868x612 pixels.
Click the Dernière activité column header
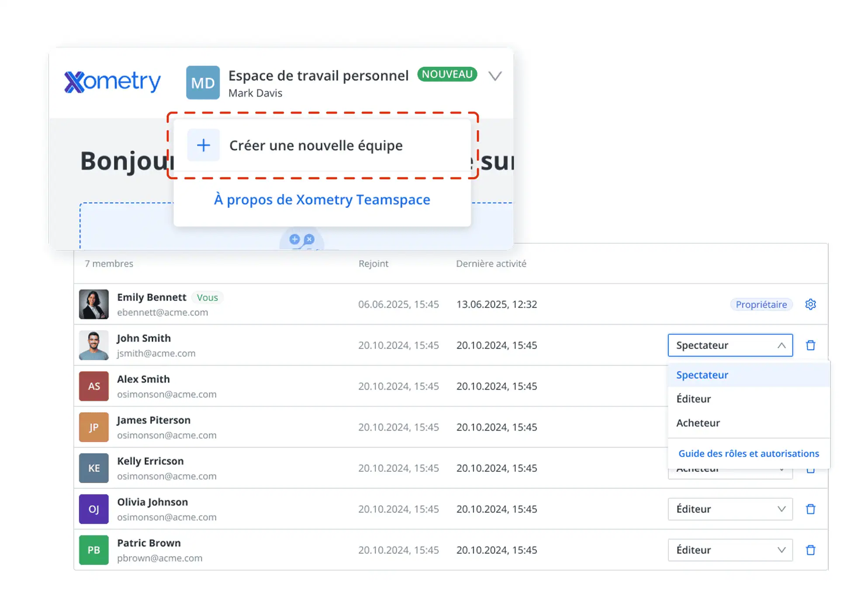[491, 263]
